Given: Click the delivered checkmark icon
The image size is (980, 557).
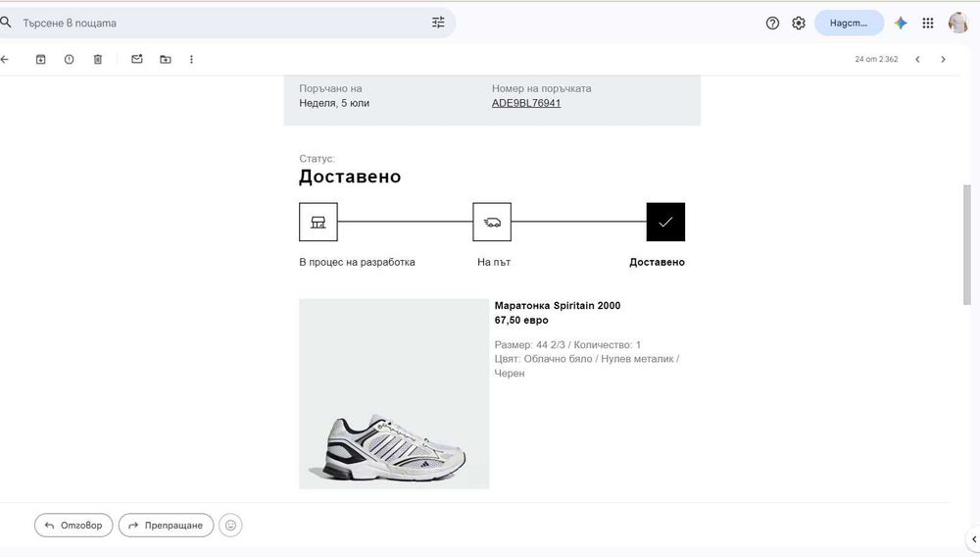Looking at the screenshot, I should coord(665,222).
